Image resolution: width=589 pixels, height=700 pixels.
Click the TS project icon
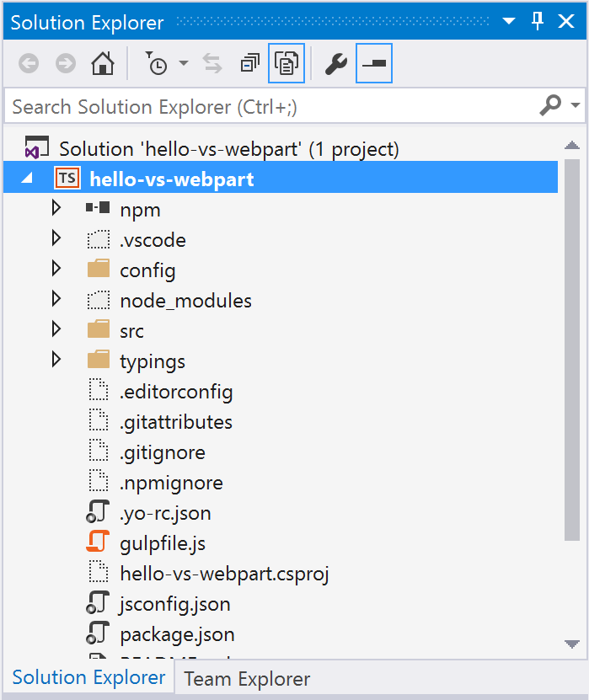pos(67,178)
